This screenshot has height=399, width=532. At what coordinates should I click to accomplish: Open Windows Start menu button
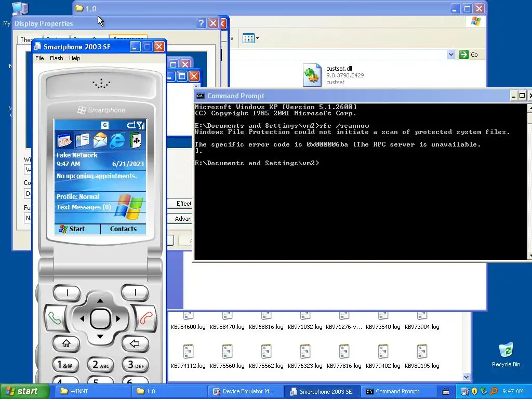click(x=24, y=391)
